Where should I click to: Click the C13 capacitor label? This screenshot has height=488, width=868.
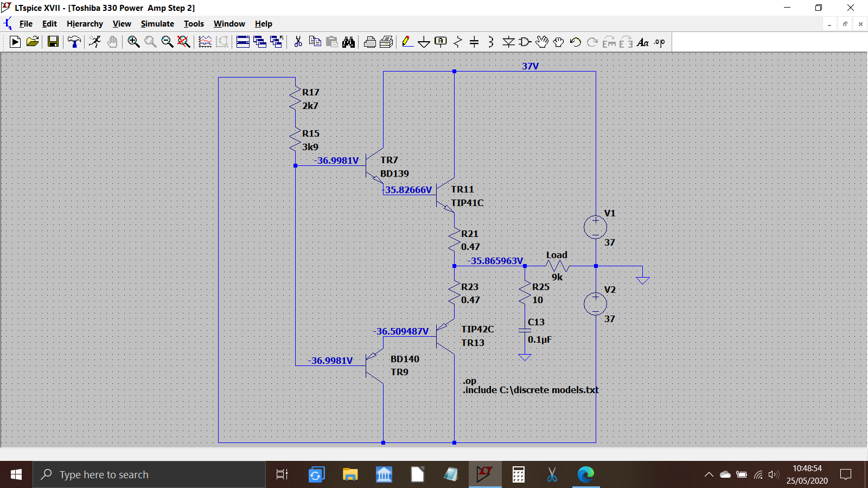coord(536,322)
